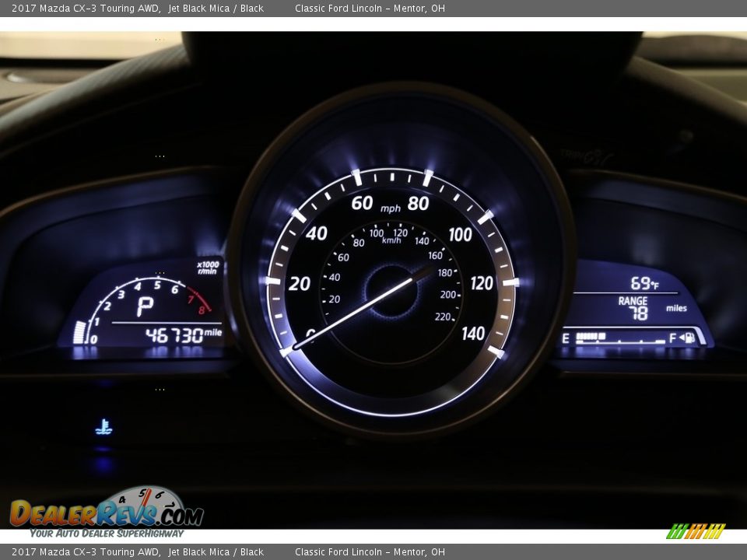Click the blue coolant temperature indicator
The image size is (747, 560).
click(103, 427)
